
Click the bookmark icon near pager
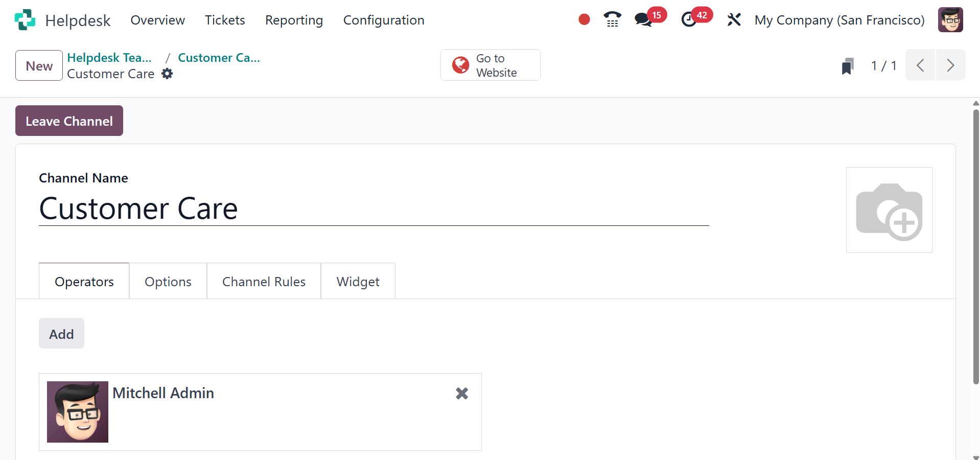[847, 66]
